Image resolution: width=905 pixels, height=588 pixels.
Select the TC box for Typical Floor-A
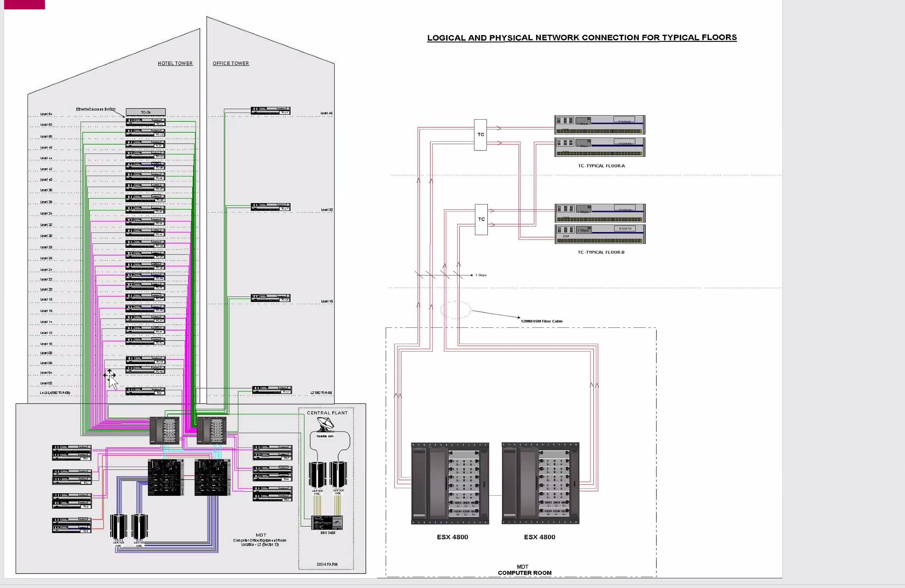click(480, 135)
